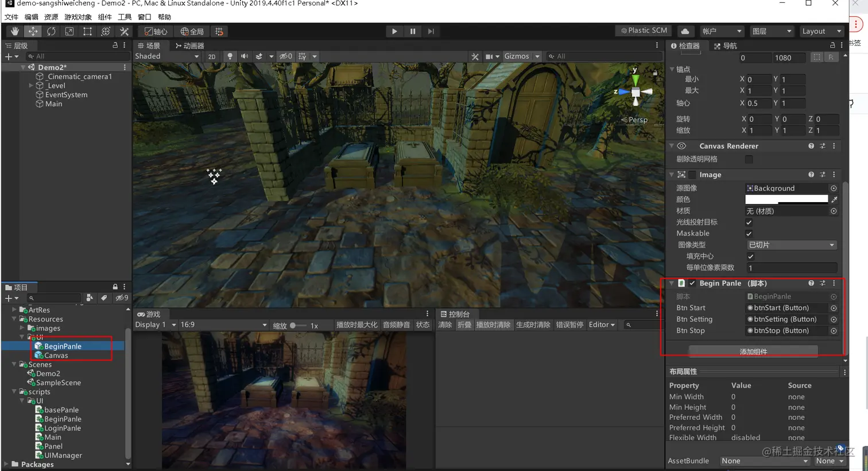Open cloud services icon
This screenshot has height=471, width=868.
click(685, 31)
